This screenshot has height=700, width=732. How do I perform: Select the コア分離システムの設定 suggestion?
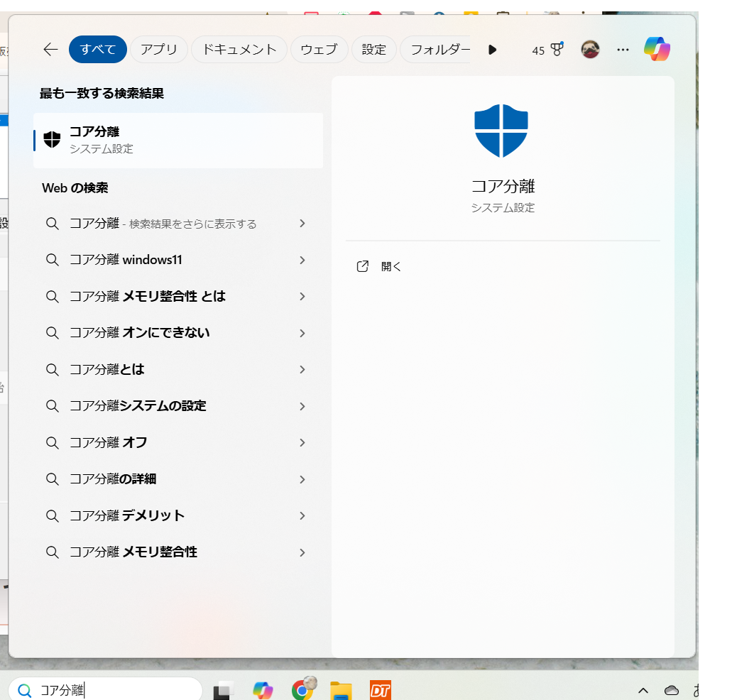(x=178, y=406)
